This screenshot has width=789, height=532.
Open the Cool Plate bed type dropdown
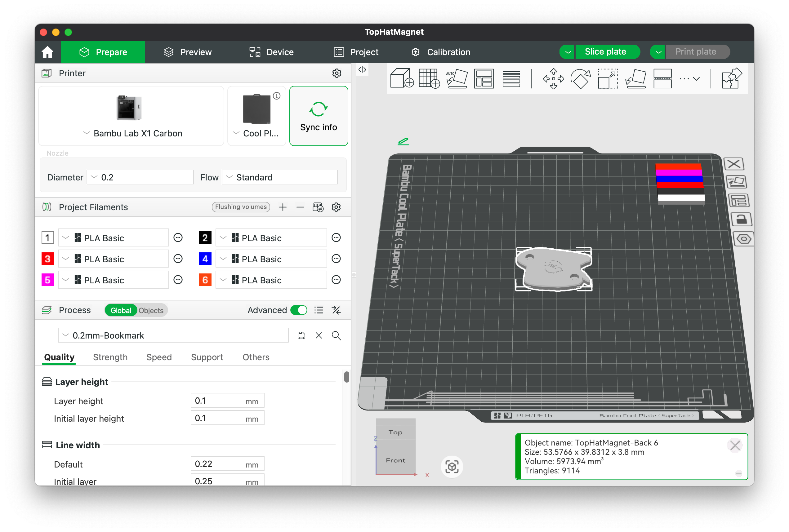[x=256, y=116]
